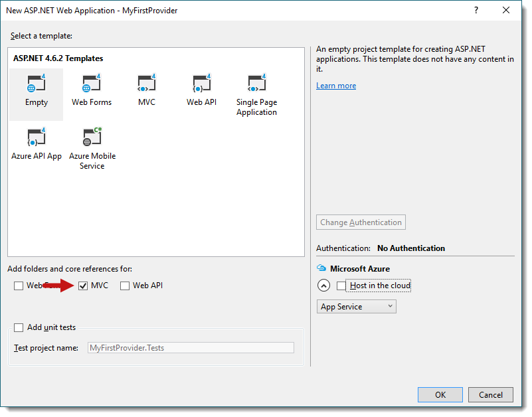Click the ASP.NET 4.6.2 Templates heading
532x417 pixels.
58,58
